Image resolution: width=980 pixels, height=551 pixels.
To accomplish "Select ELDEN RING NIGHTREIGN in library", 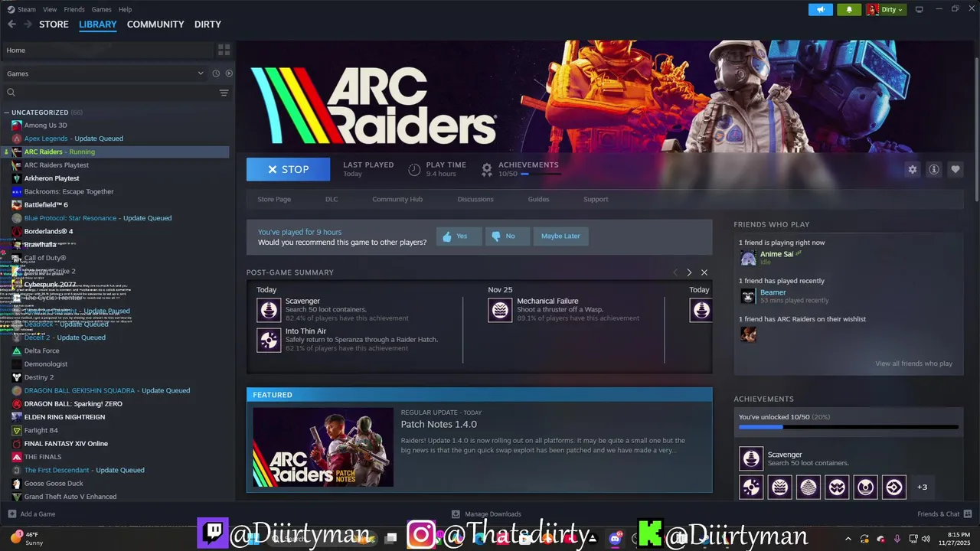I will click(x=64, y=417).
